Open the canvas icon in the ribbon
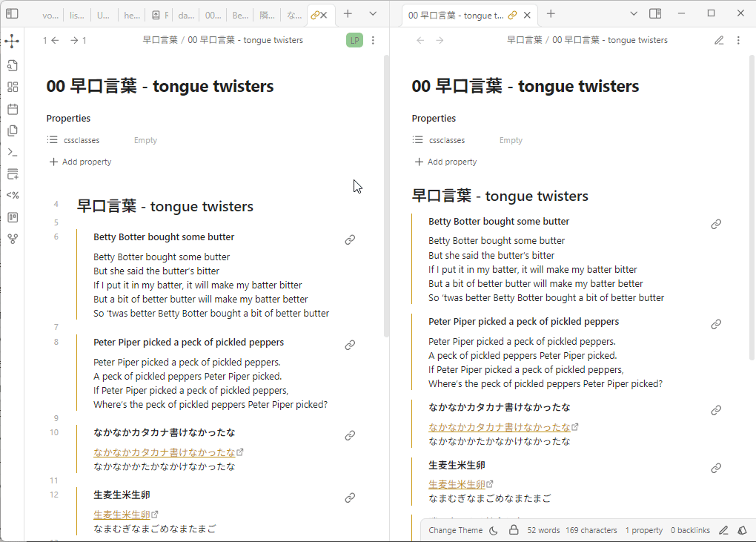Screen dimensions: 756x542 (x=13, y=87)
